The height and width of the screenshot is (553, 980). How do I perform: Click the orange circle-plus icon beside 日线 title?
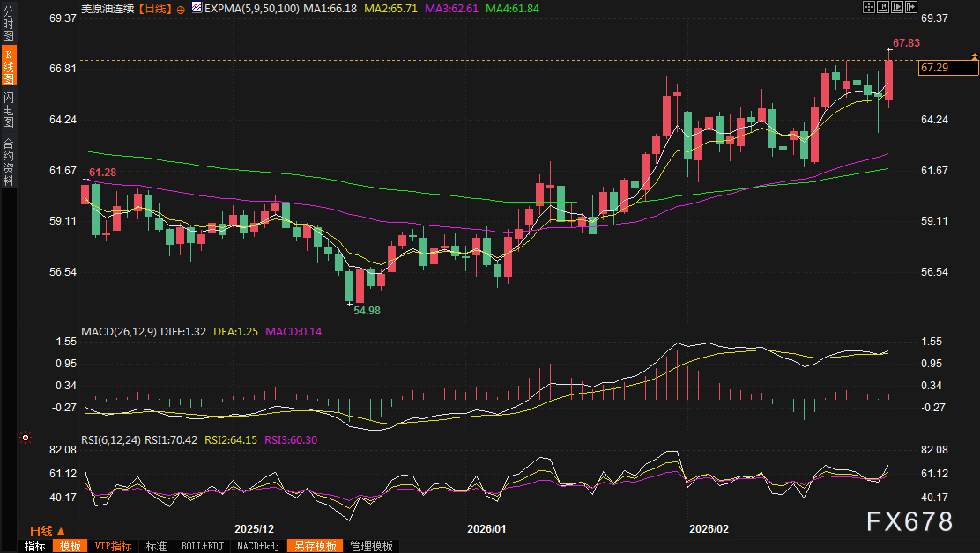pyautogui.click(x=181, y=8)
